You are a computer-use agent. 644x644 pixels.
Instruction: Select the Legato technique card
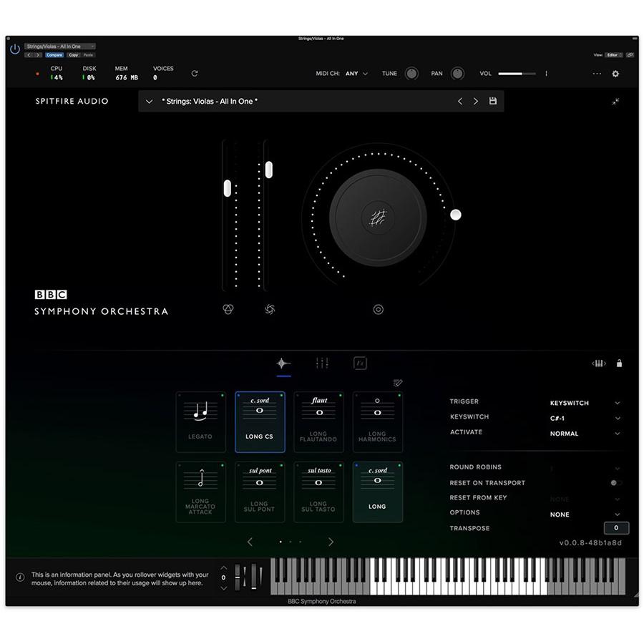200,421
